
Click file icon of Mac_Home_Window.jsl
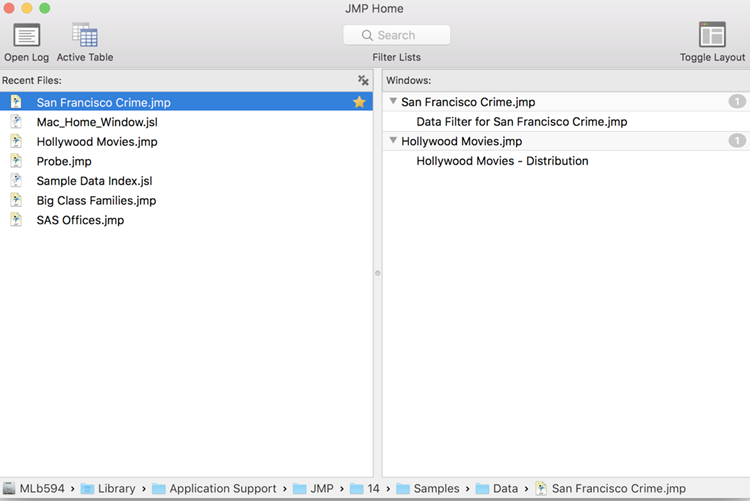pos(16,122)
